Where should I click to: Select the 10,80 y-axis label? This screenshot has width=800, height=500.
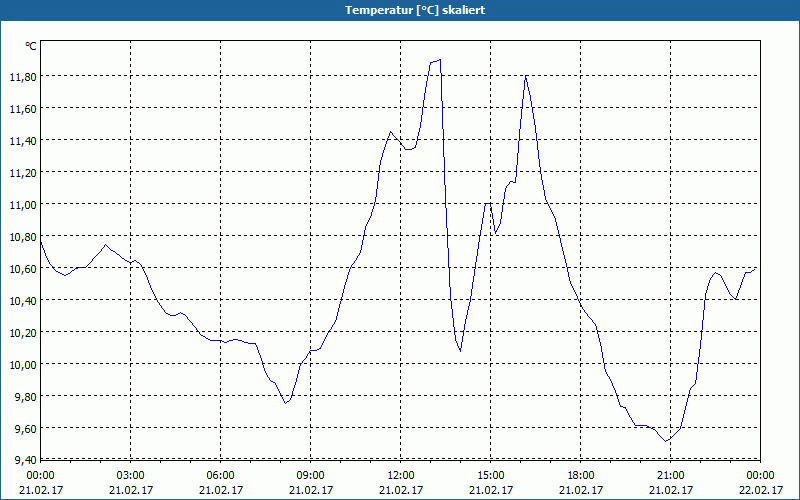click(23, 237)
